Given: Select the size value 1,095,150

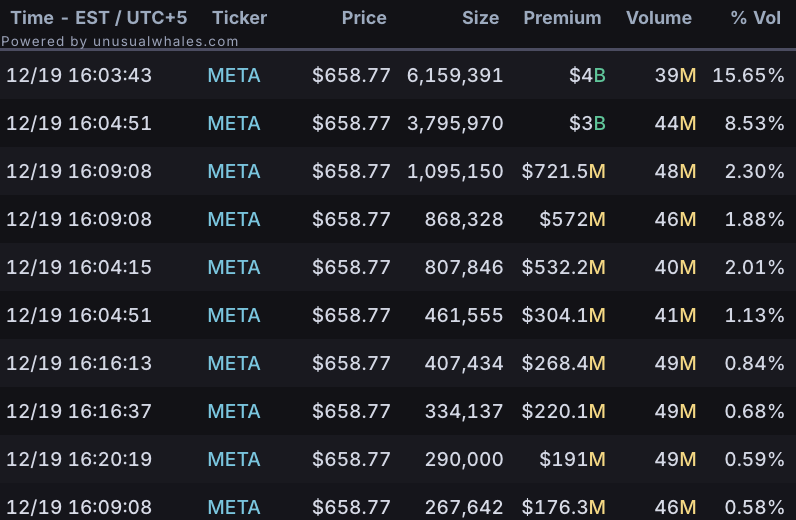Looking at the screenshot, I should 455,171.
